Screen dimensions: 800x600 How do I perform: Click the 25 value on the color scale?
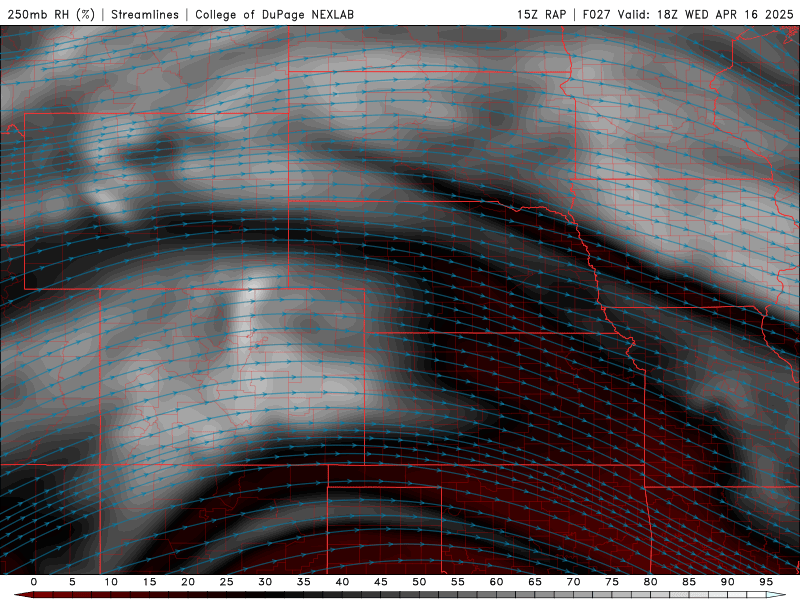coord(227,582)
